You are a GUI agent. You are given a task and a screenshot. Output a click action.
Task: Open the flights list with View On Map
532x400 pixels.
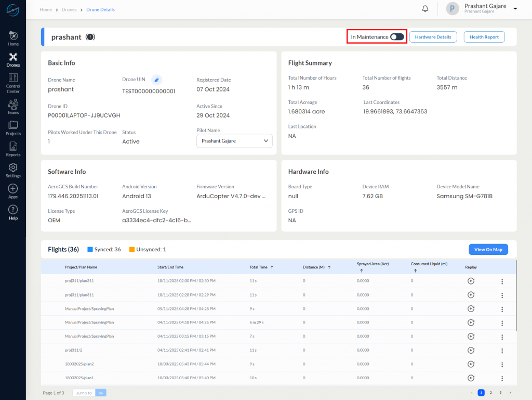(x=488, y=249)
